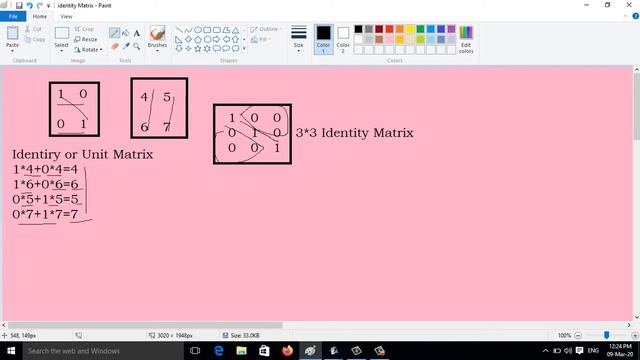The height and width of the screenshot is (360, 640).
Task: Pick the yellow color swatch
Action: [x=410, y=29]
